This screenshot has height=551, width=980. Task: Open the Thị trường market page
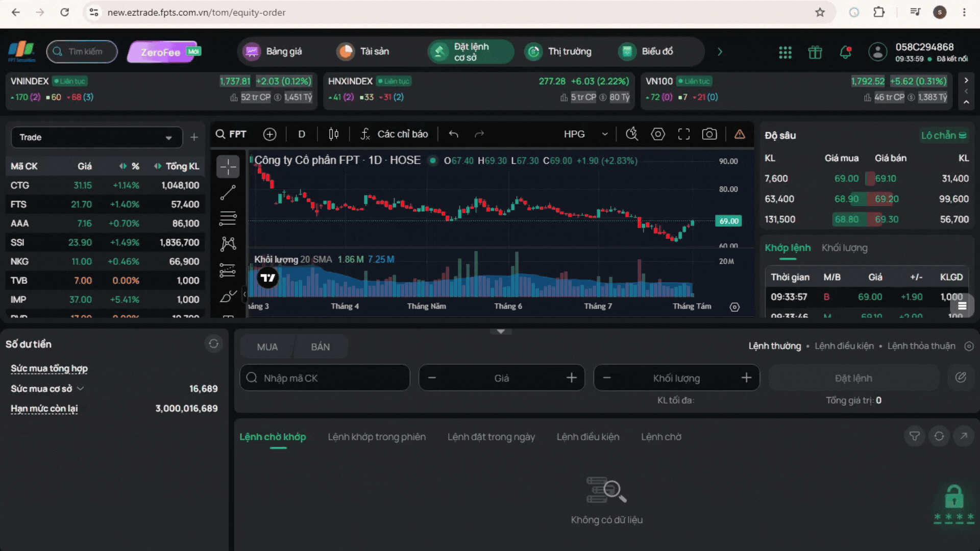(558, 52)
